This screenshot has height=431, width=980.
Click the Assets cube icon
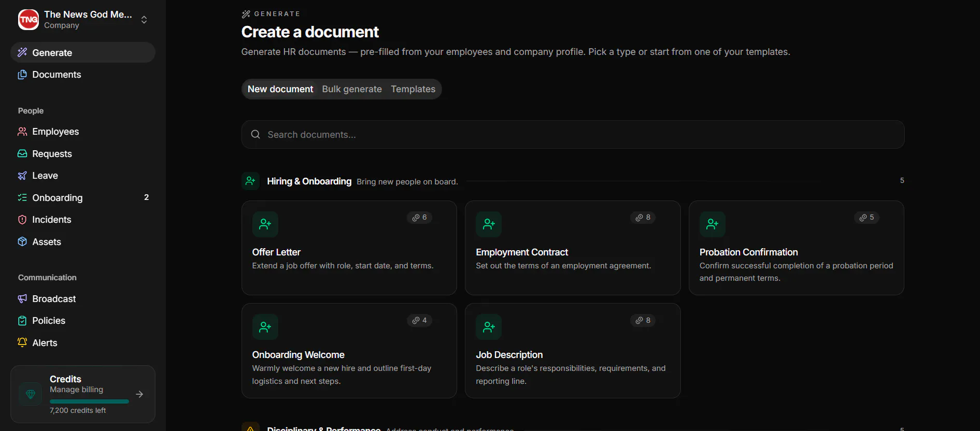click(x=22, y=242)
